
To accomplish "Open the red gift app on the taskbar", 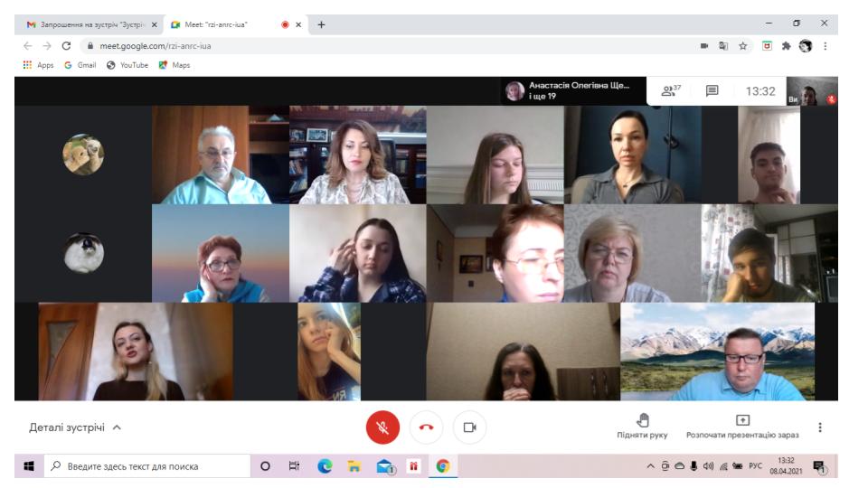I will tap(413, 466).
